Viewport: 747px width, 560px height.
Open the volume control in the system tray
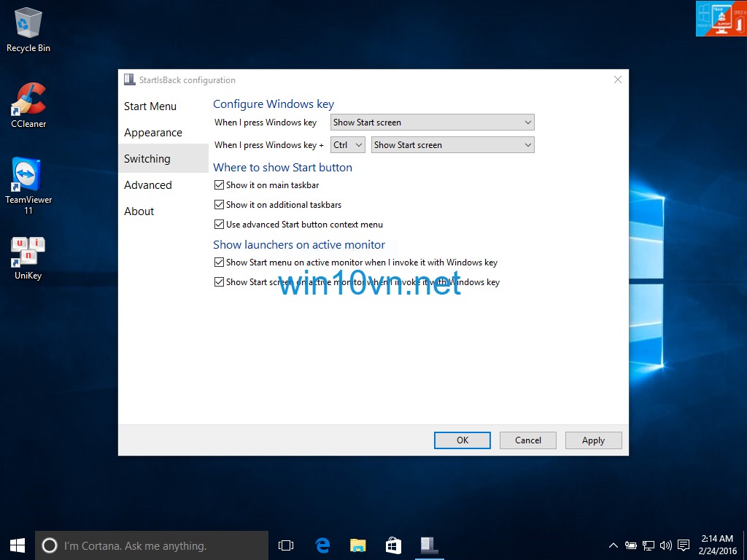tap(665, 545)
